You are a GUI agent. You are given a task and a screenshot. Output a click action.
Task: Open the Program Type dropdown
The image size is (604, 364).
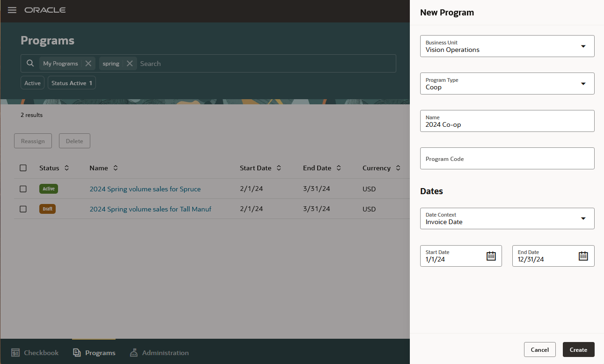pos(583,83)
